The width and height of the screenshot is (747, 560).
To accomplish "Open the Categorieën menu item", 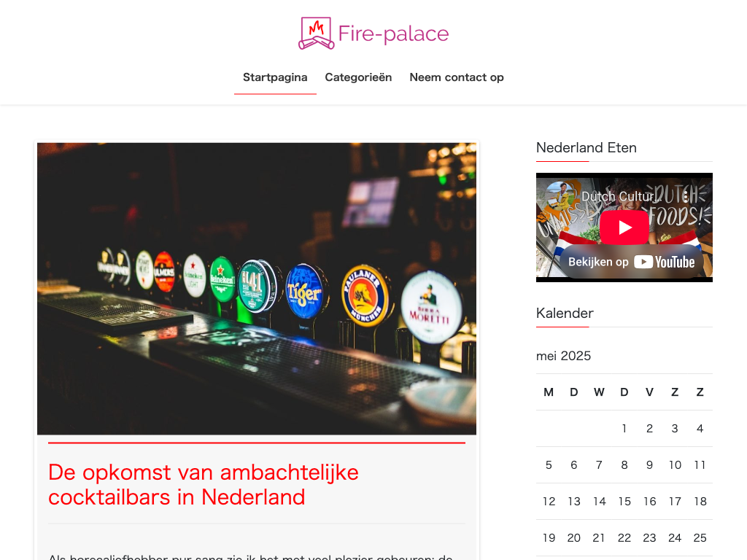I will point(358,77).
